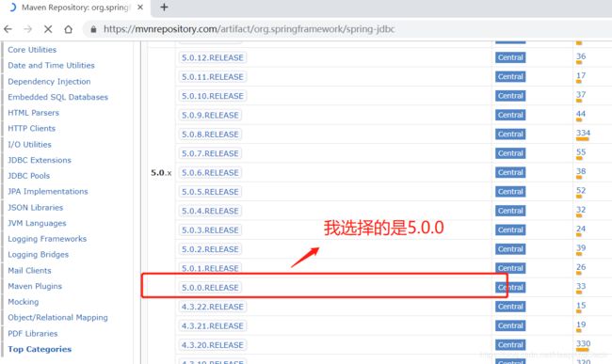
Task: Open the Logging Bridges category
Action: pyautogui.click(x=39, y=254)
